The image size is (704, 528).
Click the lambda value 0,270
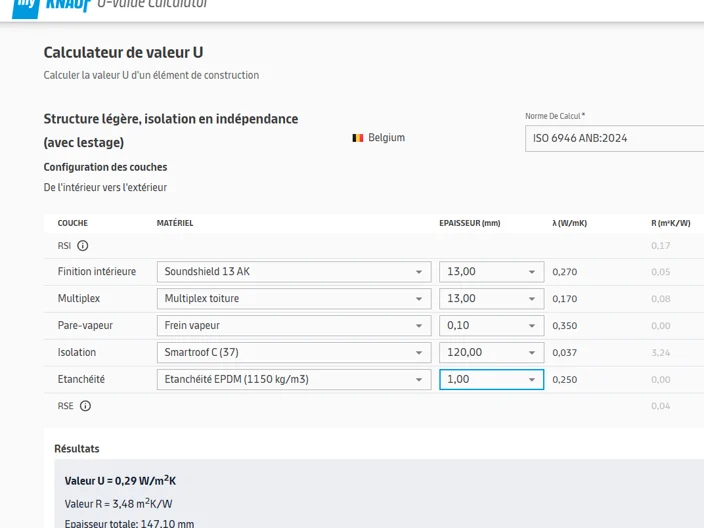[565, 272]
